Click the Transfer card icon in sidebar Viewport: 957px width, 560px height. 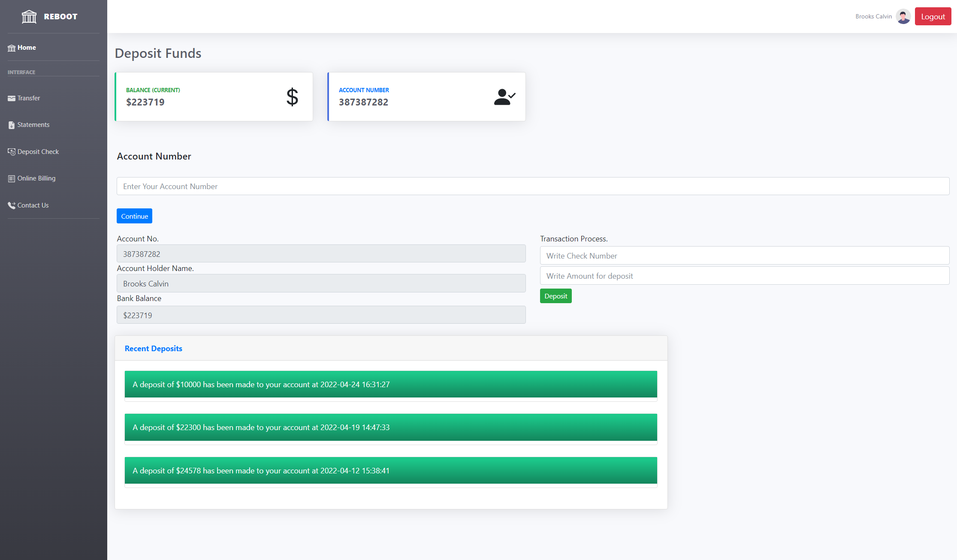(12, 98)
